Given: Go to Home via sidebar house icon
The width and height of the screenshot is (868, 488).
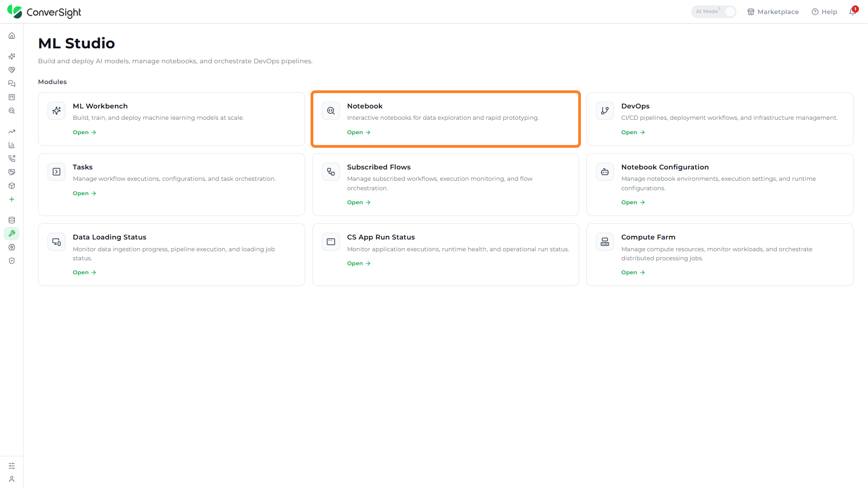Looking at the screenshot, I should (12, 36).
